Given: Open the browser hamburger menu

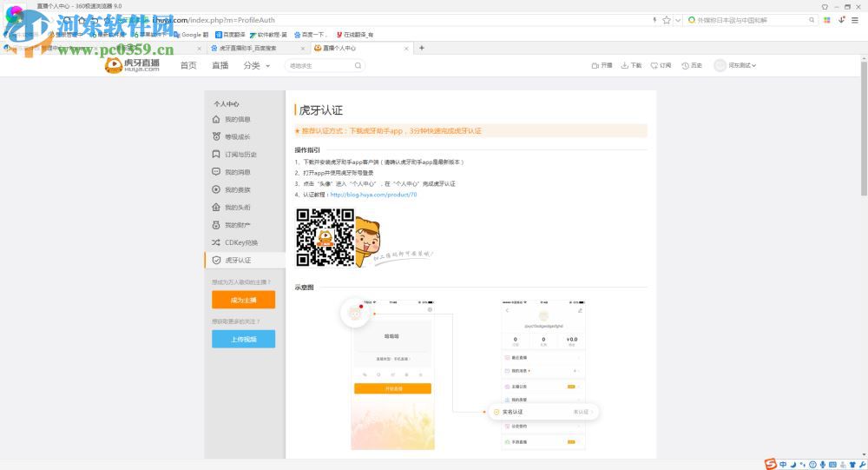Looking at the screenshot, I should [x=855, y=20].
